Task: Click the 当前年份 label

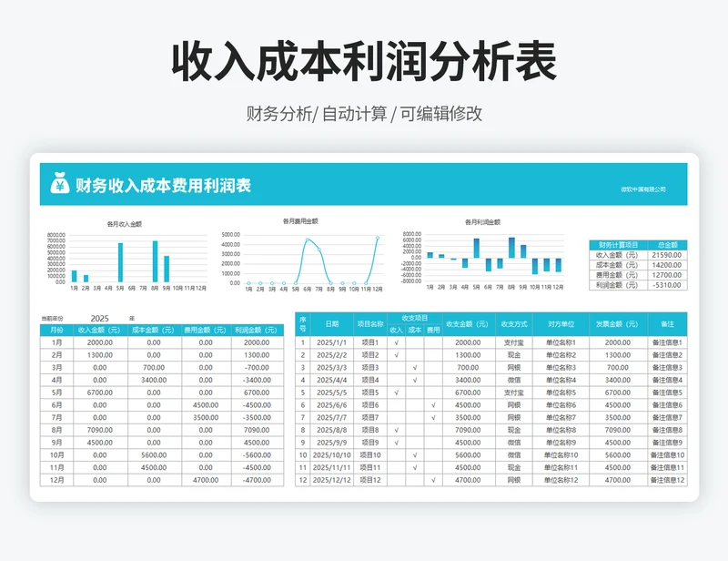Action: [52, 319]
